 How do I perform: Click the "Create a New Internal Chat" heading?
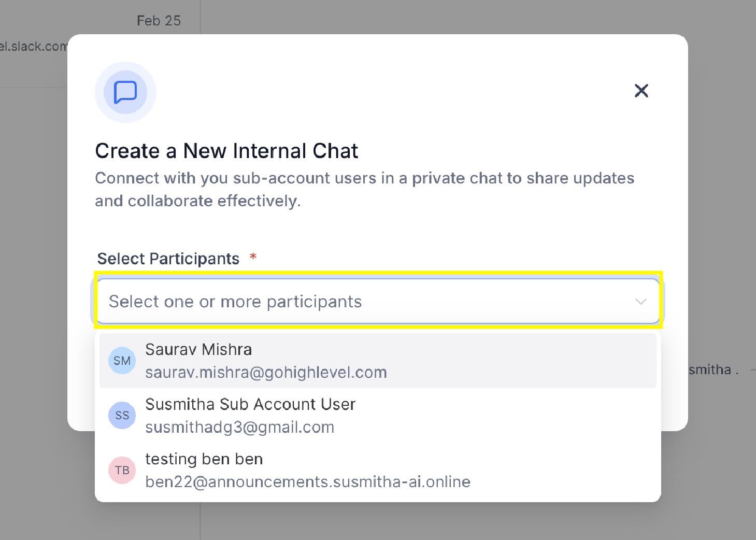click(226, 151)
